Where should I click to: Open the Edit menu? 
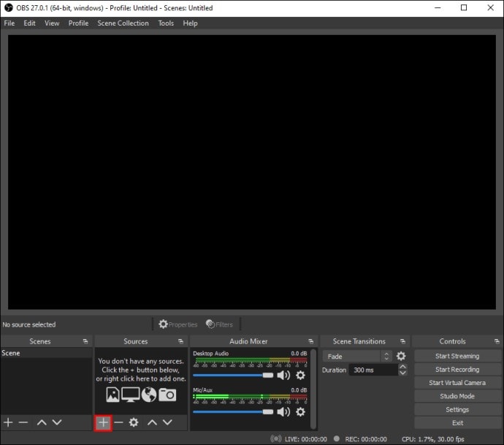pos(29,23)
